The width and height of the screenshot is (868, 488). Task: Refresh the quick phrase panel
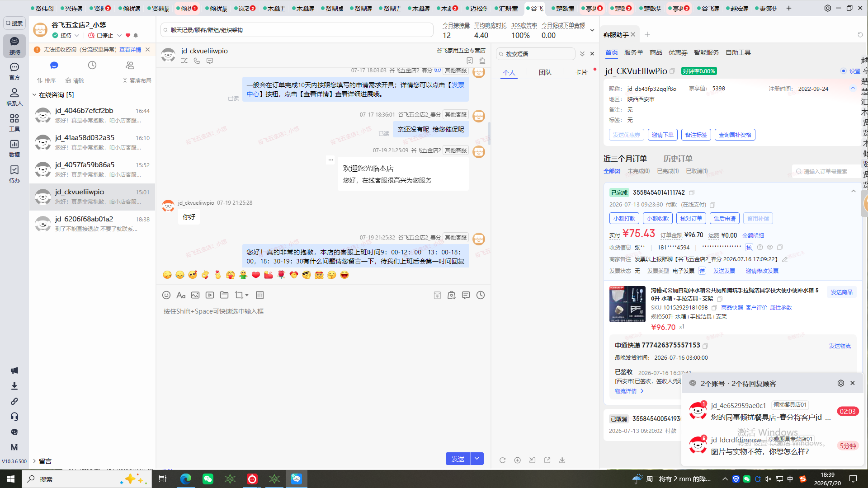pos(503,460)
